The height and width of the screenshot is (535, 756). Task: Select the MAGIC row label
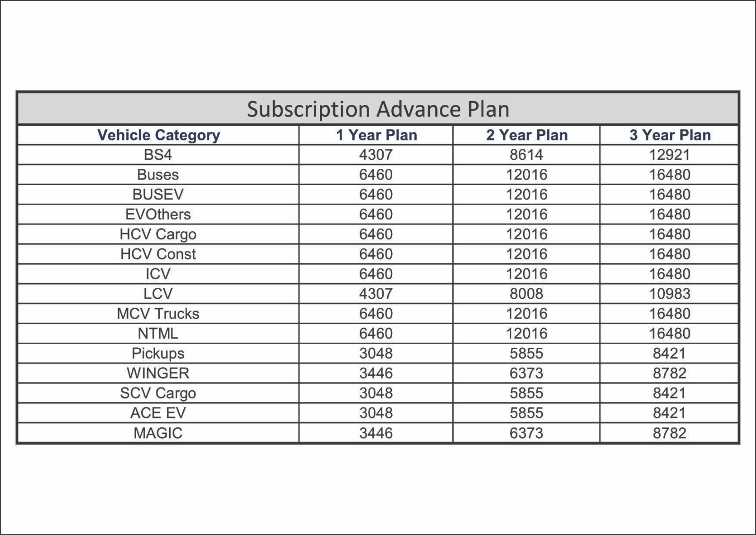point(158,433)
